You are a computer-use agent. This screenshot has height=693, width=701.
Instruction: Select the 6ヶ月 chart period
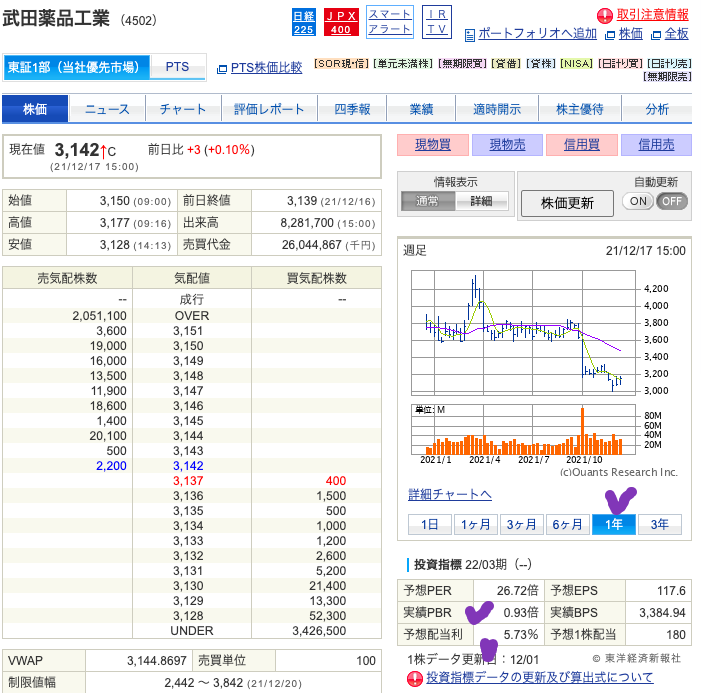pyautogui.click(x=567, y=524)
